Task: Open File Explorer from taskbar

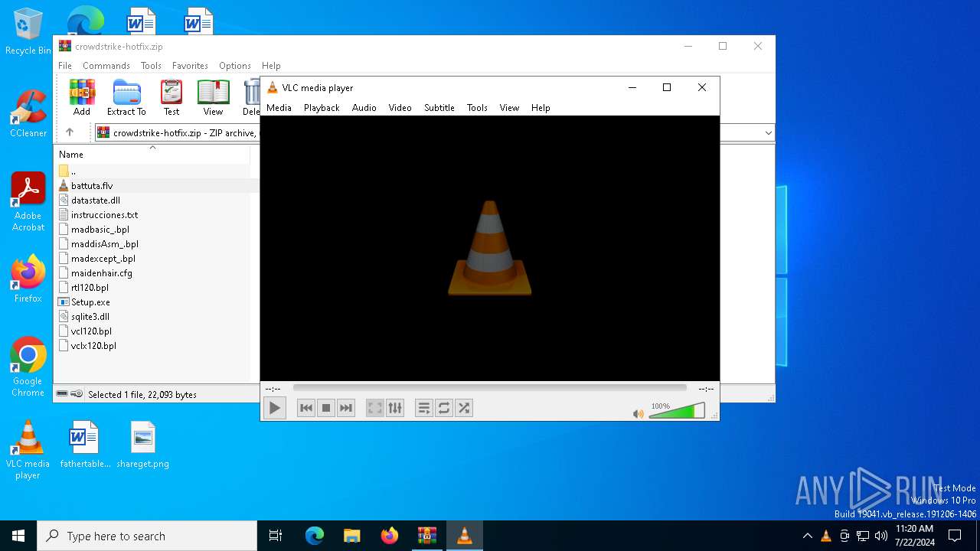Action: [x=352, y=536]
